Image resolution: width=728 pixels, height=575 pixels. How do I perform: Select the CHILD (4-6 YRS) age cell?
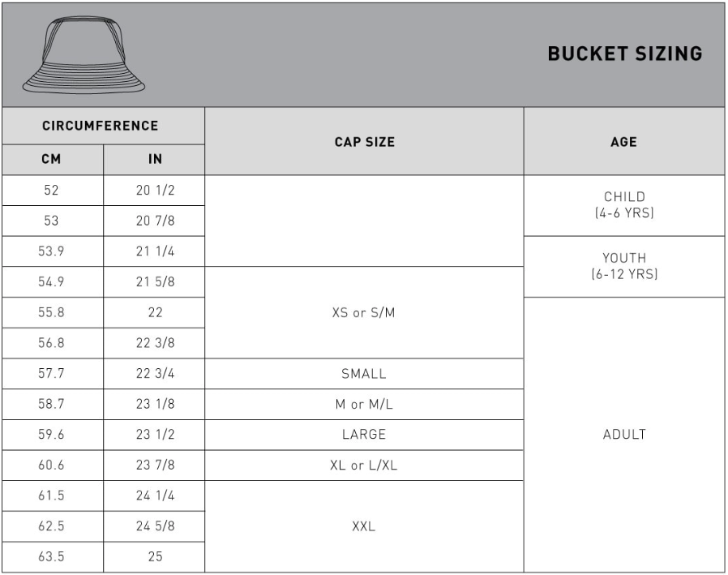(624, 205)
